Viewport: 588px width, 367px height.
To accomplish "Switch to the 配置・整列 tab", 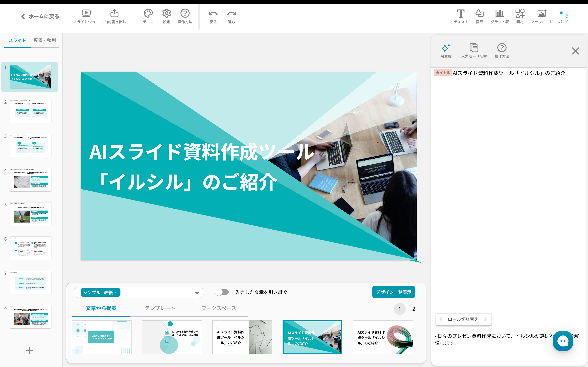I will 45,40.
